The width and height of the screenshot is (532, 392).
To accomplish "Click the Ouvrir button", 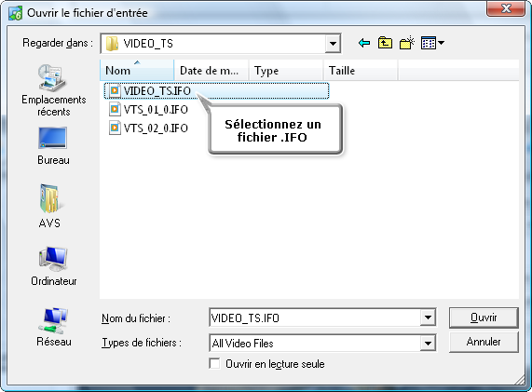I will (484, 318).
